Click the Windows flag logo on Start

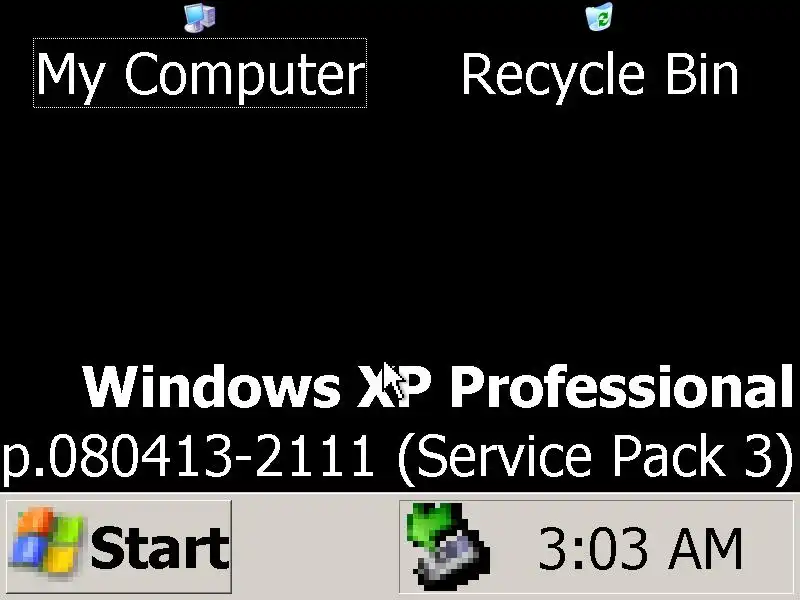tap(47, 541)
